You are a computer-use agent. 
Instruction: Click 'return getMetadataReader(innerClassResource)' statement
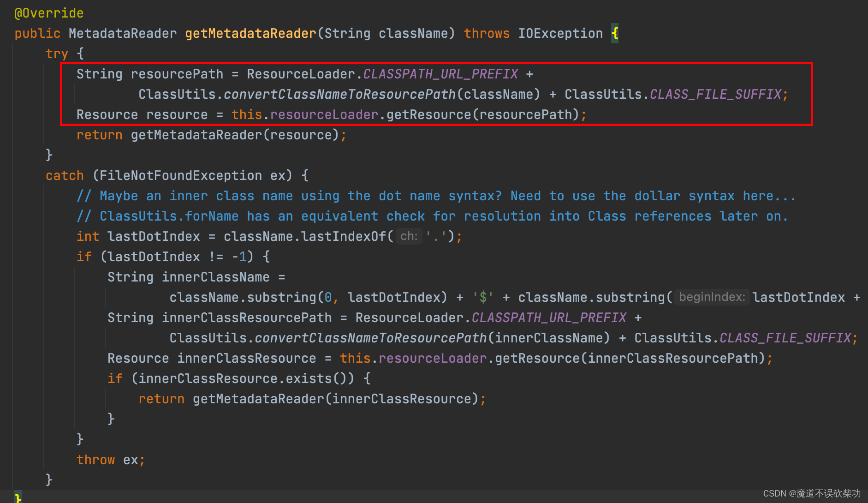tap(312, 399)
